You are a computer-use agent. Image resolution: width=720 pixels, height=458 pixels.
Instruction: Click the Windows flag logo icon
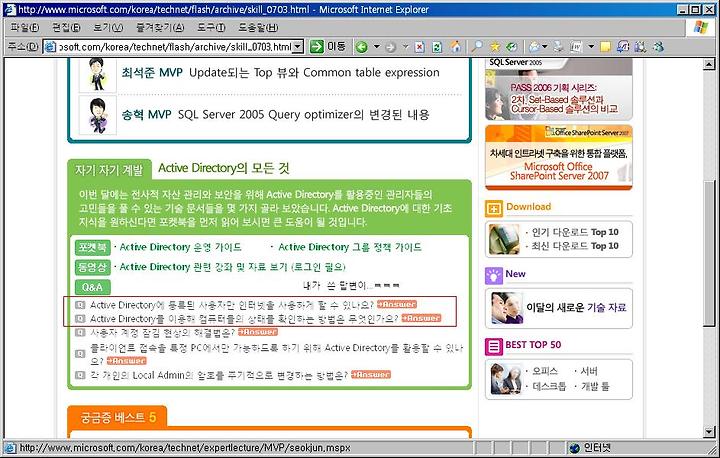coord(701,27)
